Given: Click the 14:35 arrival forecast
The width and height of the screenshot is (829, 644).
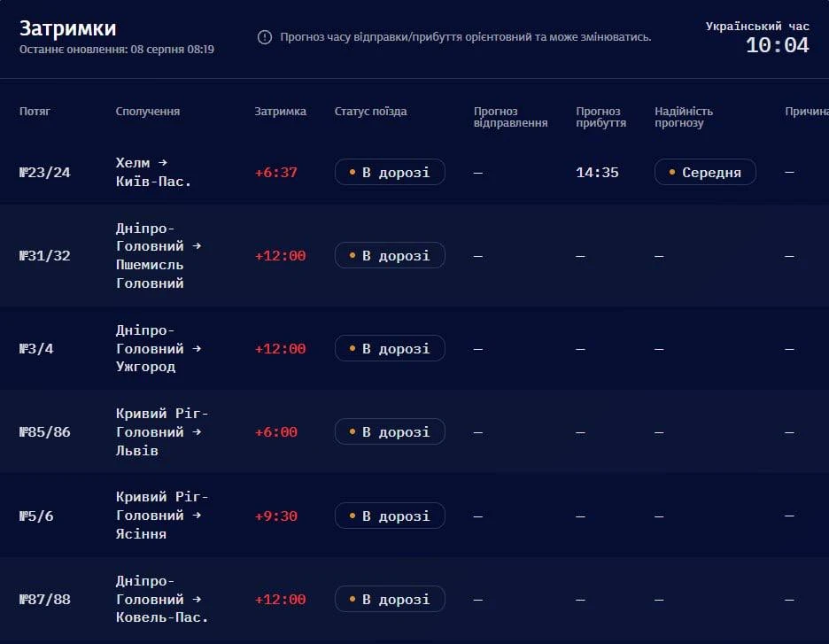Looking at the screenshot, I should tap(597, 173).
